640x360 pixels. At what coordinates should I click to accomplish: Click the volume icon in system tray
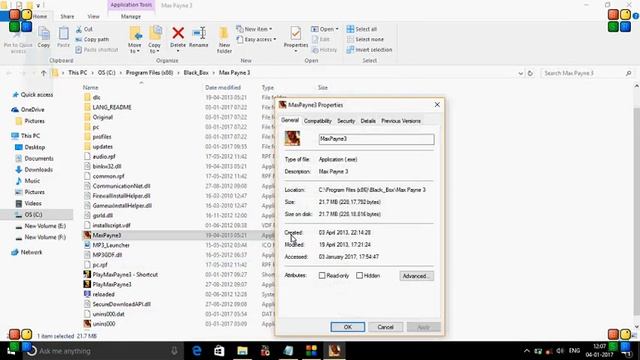560,351
